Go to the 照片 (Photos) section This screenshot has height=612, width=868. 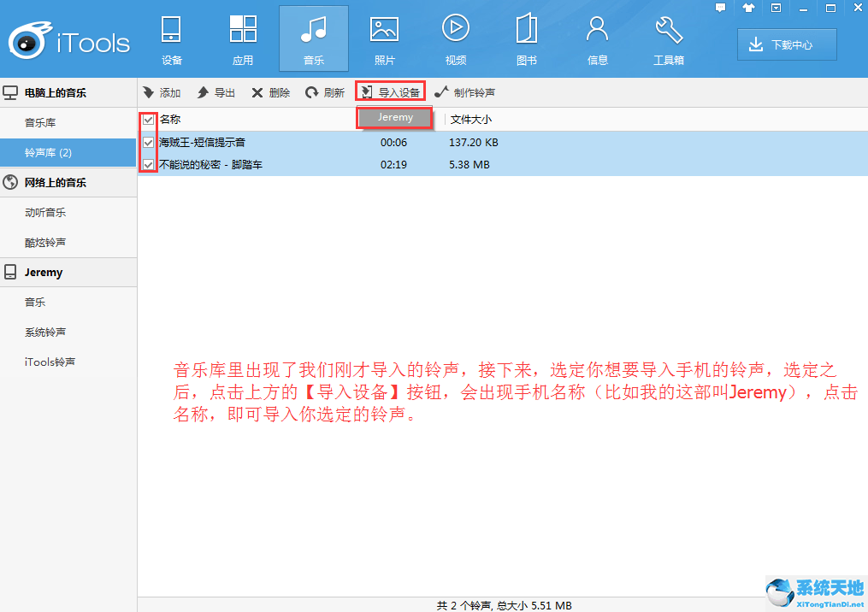pyautogui.click(x=385, y=39)
